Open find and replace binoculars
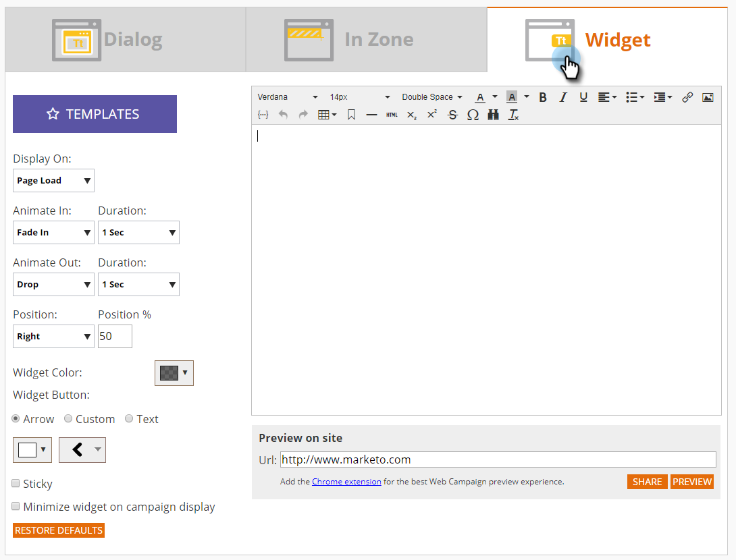Image resolution: width=736 pixels, height=560 pixels. [493, 115]
